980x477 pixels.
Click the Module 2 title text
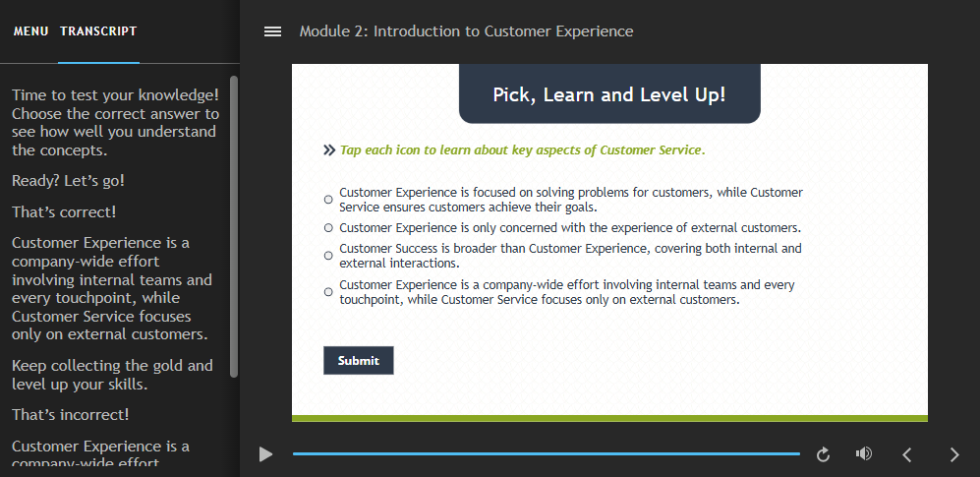[x=466, y=31]
